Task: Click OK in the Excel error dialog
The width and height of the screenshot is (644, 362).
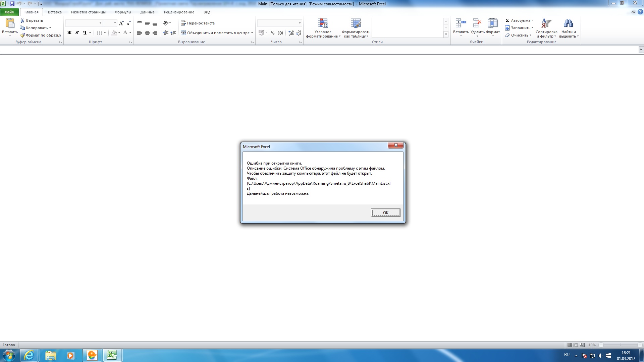Action: [x=385, y=213]
